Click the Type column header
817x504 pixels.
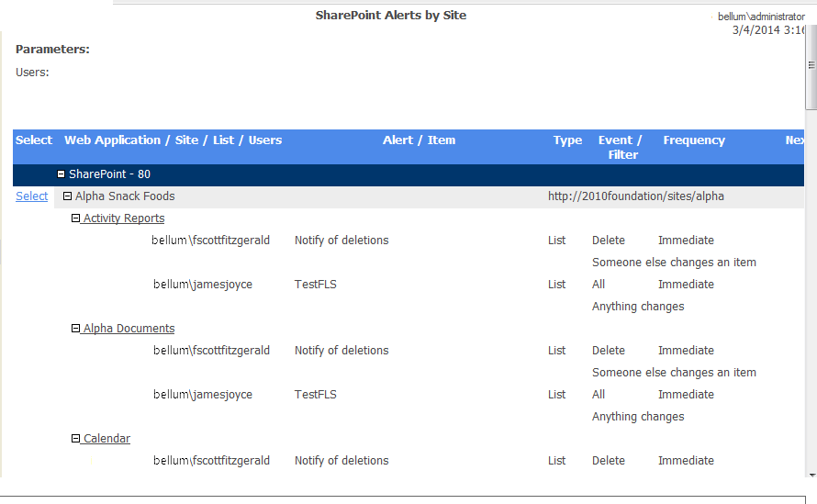pyautogui.click(x=567, y=140)
